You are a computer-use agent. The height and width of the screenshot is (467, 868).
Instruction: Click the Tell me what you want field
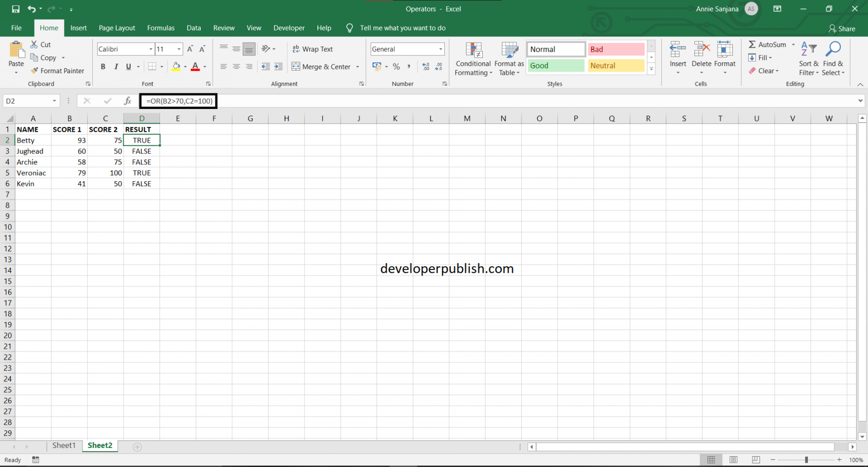[x=403, y=28]
